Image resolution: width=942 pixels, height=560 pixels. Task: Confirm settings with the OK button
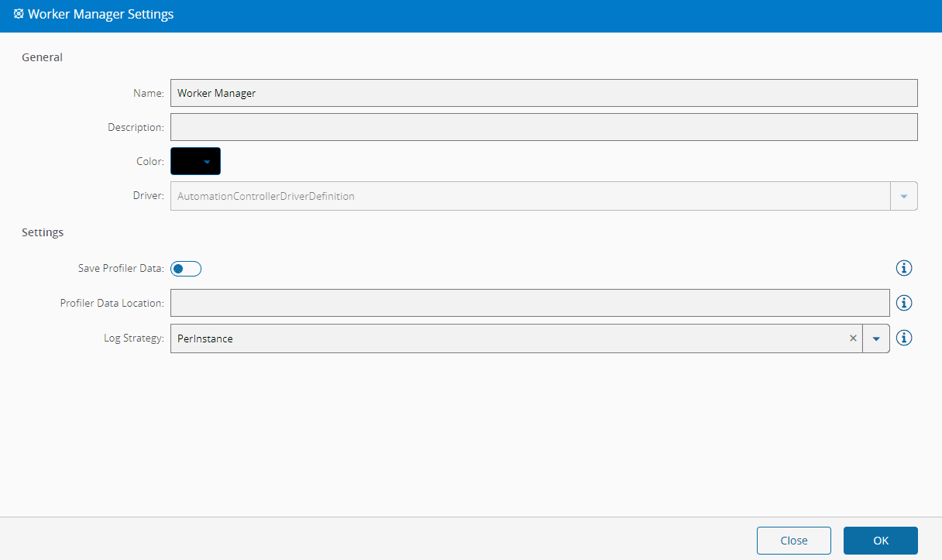pyautogui.click(x=881, y=541)
